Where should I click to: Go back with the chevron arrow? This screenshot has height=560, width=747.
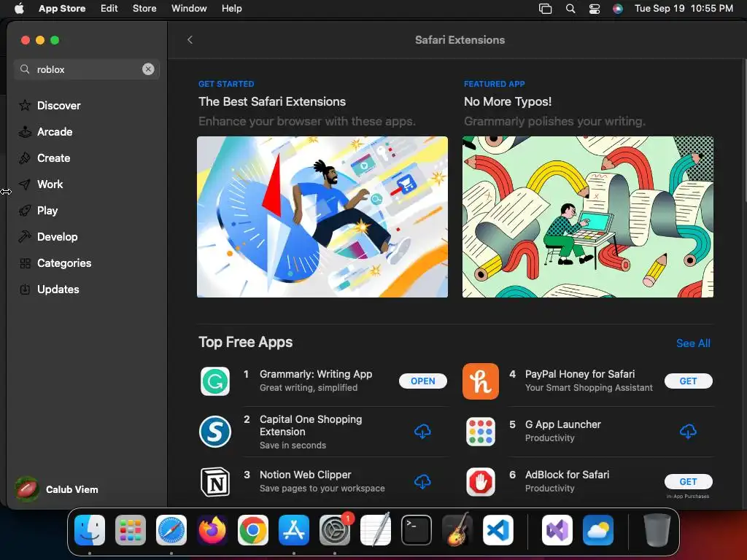[x=190, y=39]
